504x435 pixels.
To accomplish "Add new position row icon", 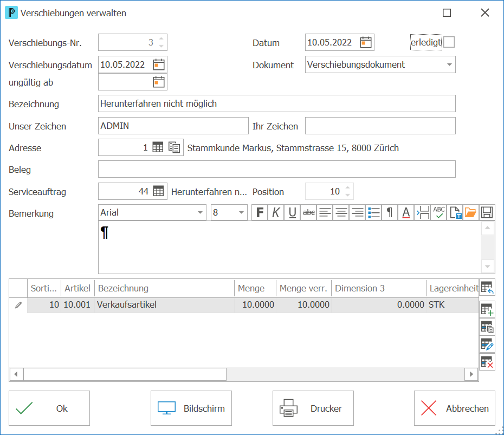I will click(x=487, y=309).
